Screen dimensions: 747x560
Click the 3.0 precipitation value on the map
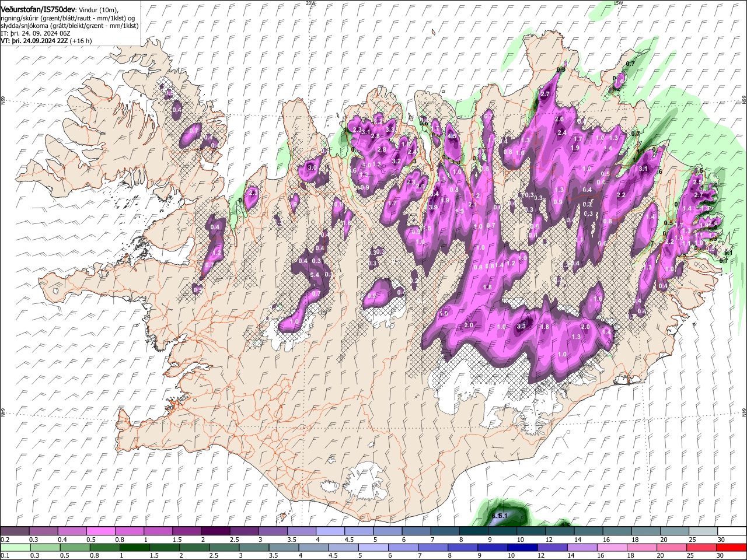tap(312, 167)
